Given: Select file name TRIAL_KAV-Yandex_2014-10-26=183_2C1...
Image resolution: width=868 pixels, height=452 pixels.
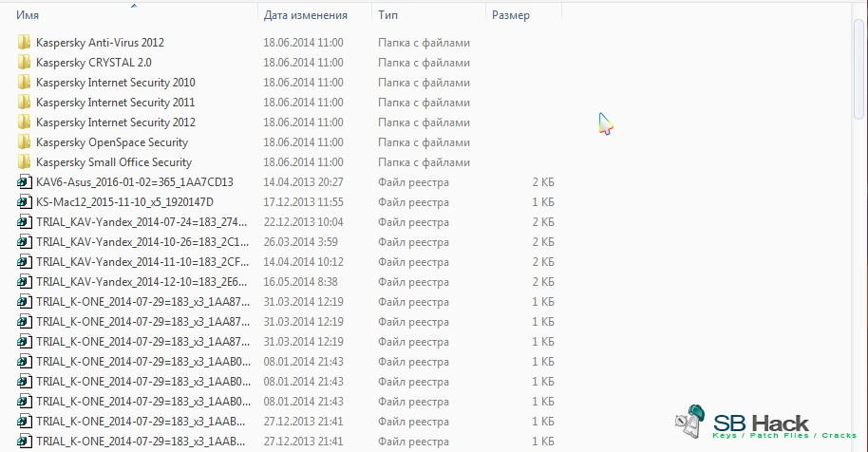Looking at the screenshot, I should coord(142,242).
